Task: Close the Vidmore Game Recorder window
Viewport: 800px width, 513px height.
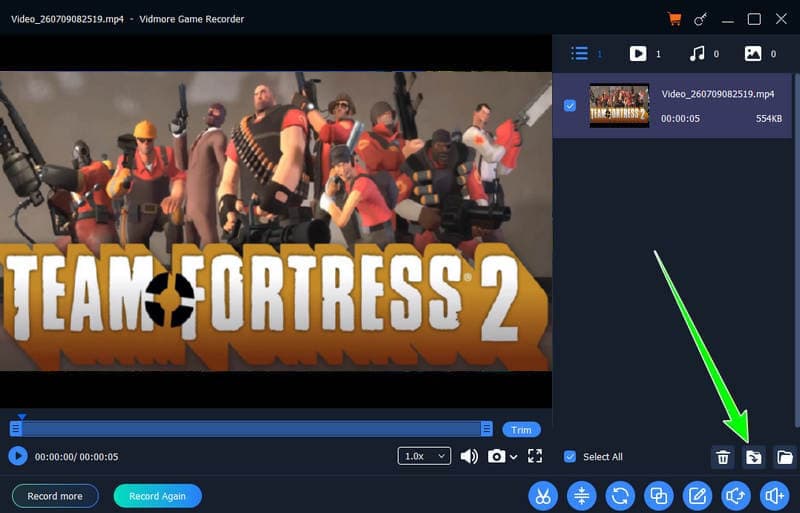Action: [781, 19]
